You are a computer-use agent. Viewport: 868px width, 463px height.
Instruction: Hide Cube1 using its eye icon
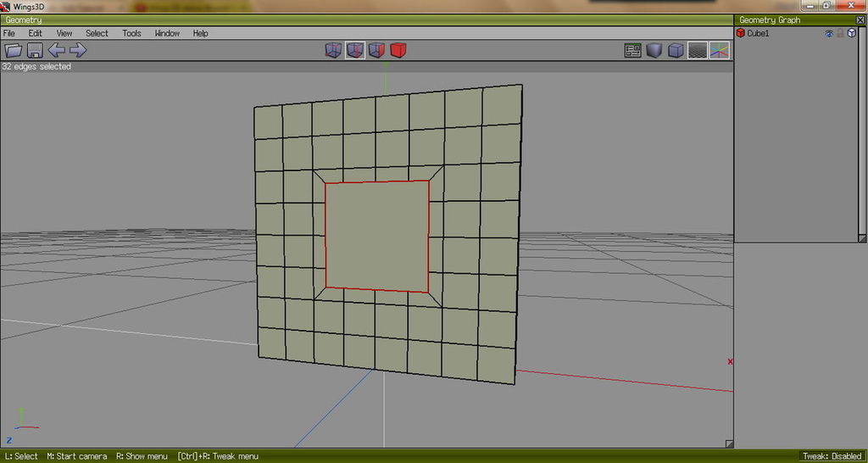829,34
